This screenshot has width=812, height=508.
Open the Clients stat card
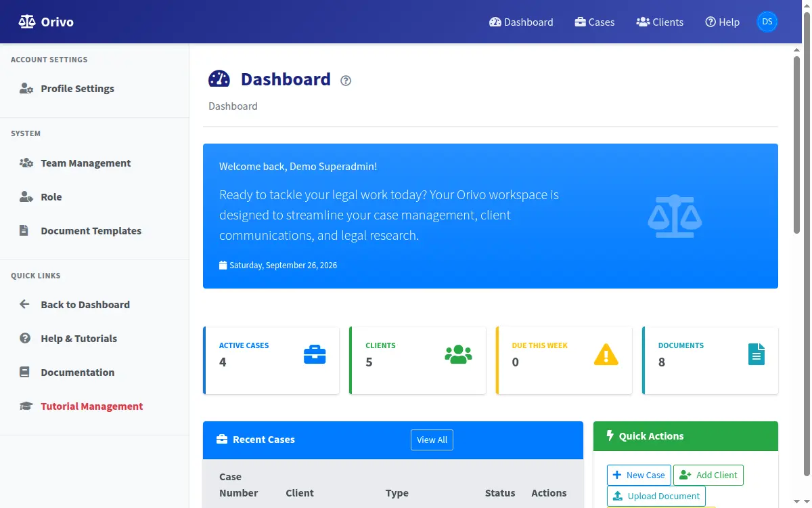[x=418, y=360]
